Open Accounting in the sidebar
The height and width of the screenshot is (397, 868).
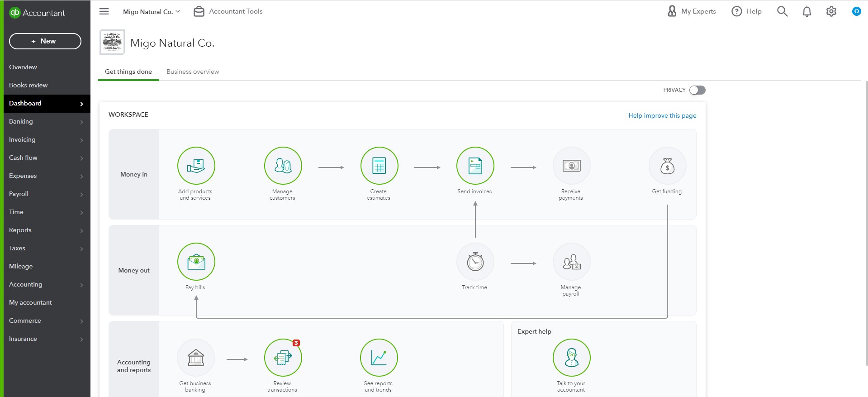47,284
